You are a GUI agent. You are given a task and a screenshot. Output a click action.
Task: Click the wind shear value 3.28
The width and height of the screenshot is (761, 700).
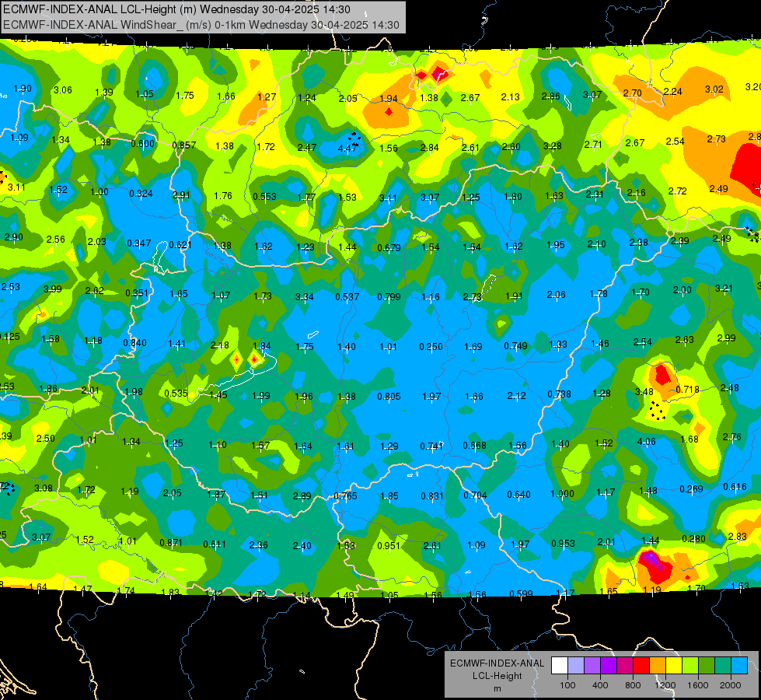[x=553, y=145]
